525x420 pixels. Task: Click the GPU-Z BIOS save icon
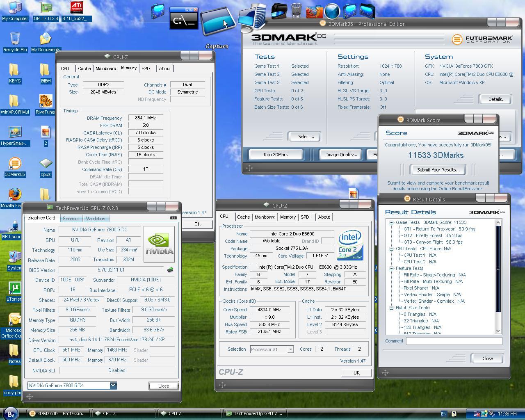click(170, 270)
